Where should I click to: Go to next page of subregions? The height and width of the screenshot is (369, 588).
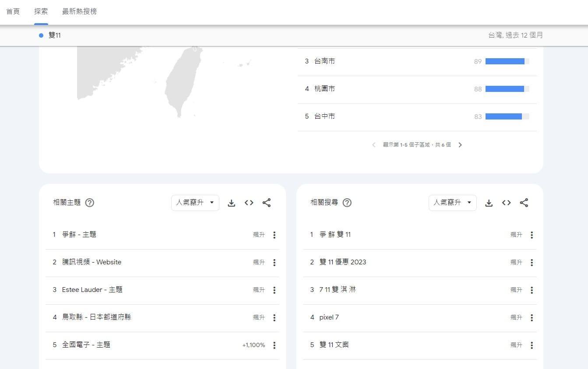point(460,145)
